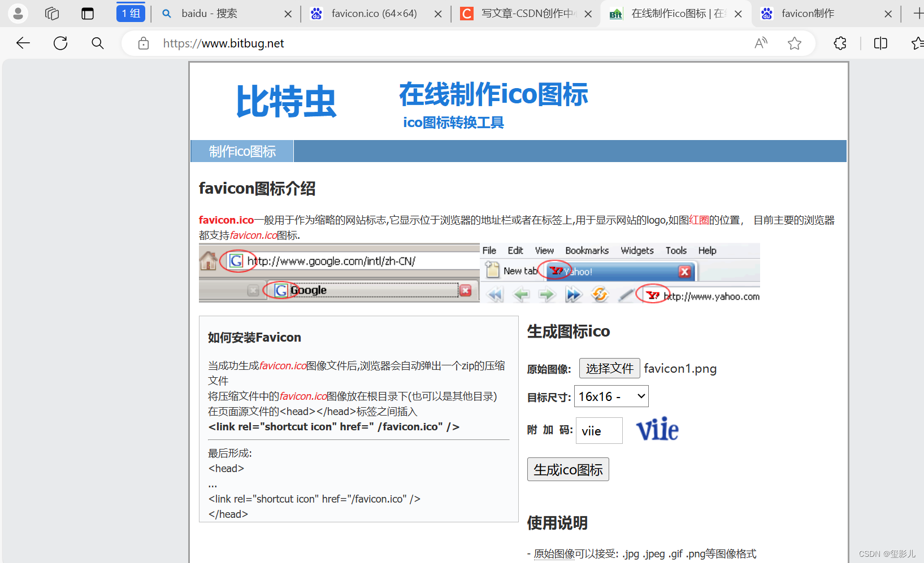The image size is (924, 563).
Task: Open the Read Aloud feature
Action: click(761, 43)
